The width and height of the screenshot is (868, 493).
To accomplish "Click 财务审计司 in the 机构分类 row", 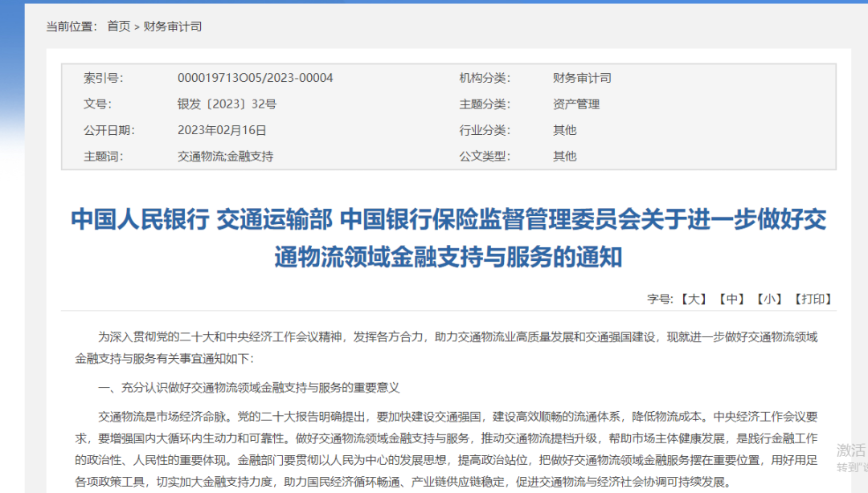I will click(x=582, y=78).
